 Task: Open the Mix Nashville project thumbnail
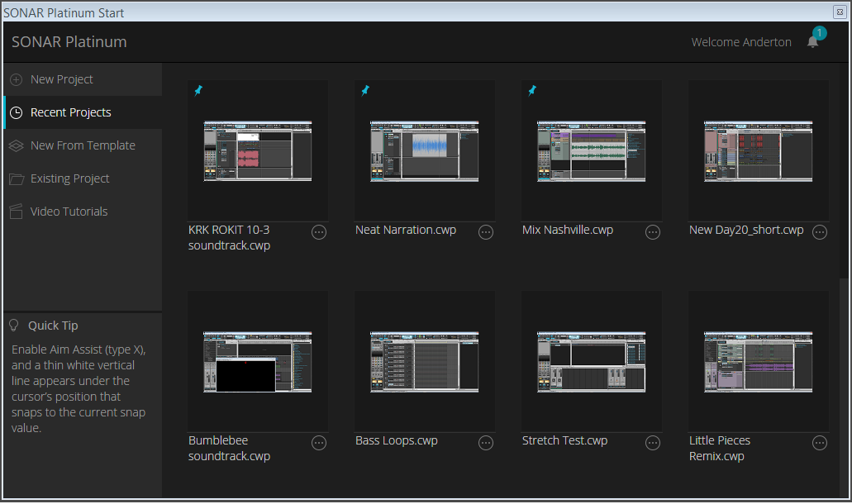click(591, 151)
